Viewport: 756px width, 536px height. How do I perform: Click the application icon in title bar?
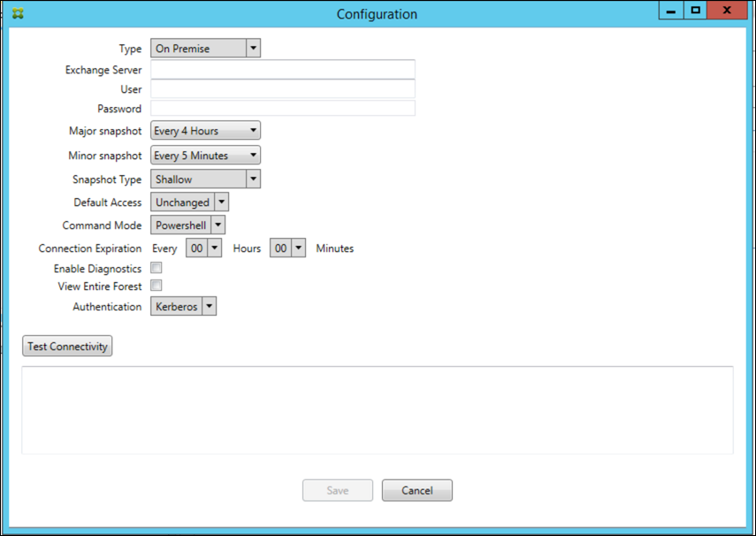pyautogui.click(x=19, y=14)
